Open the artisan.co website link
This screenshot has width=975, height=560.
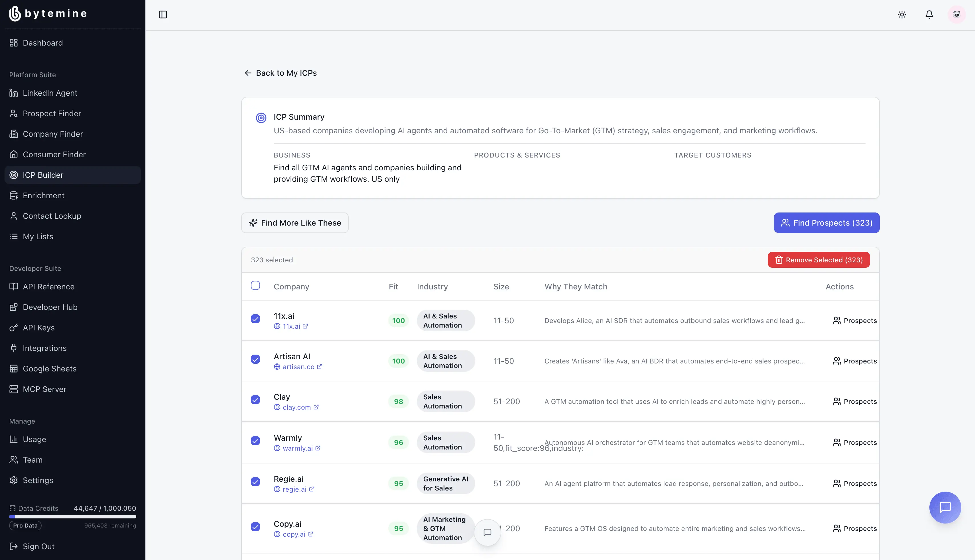tap(298, 367)
